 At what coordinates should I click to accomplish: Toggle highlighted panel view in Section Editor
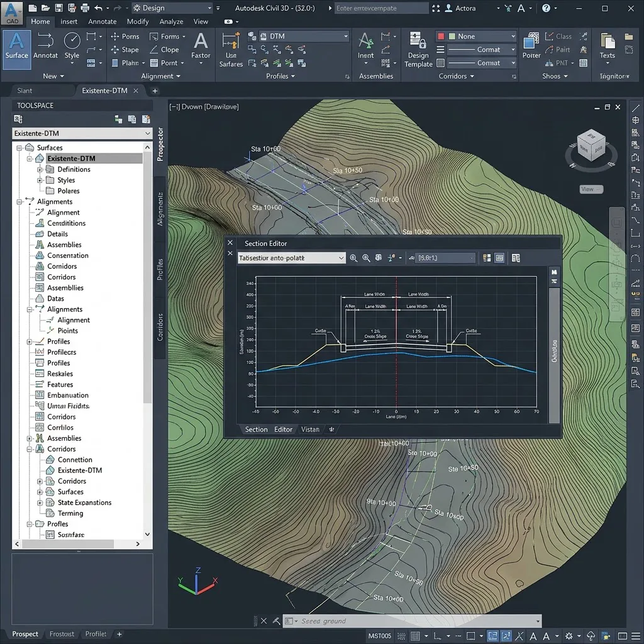[499, 258]
